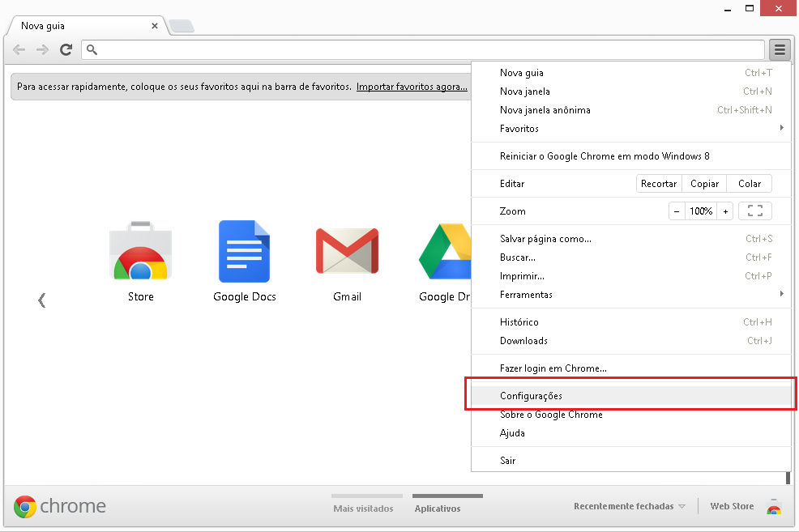799x532 pixels.
Task: Select Fazer login em Chrome...
Action: tap(630, 368)
